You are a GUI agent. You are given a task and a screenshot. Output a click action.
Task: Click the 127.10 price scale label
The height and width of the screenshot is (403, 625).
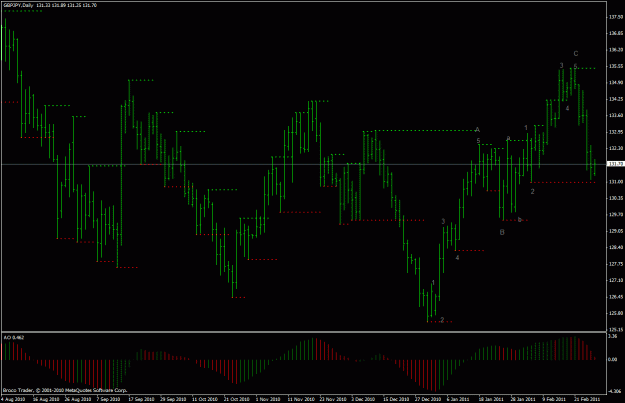[615, 280]
